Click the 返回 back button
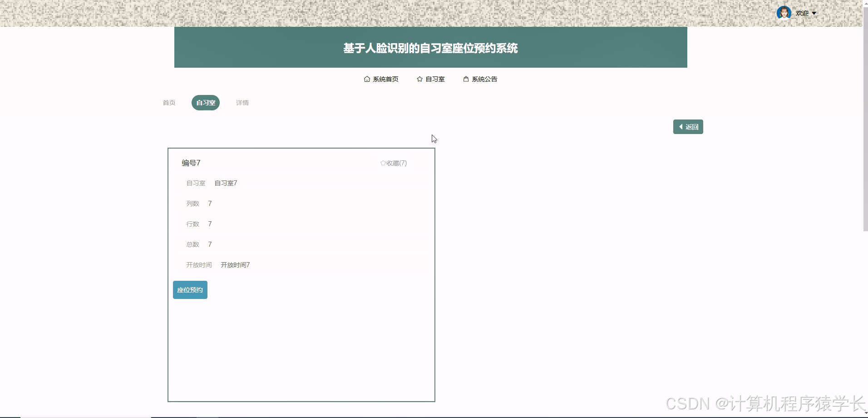Viewport: 868px width, 418px height. click(688, 127)
